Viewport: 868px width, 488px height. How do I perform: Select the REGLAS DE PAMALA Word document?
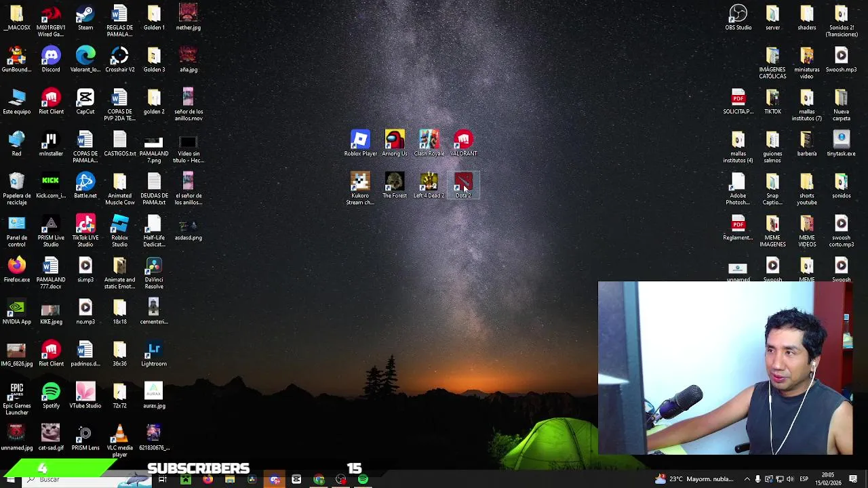pyautogui.click(x=120, y=21)
